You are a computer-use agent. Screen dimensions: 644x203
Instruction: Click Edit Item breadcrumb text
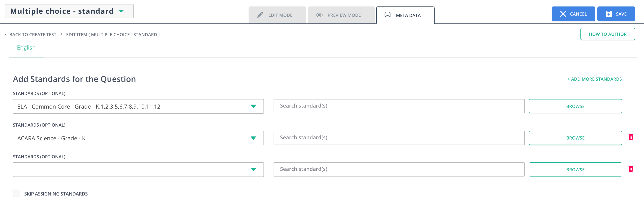click(113, 35)
